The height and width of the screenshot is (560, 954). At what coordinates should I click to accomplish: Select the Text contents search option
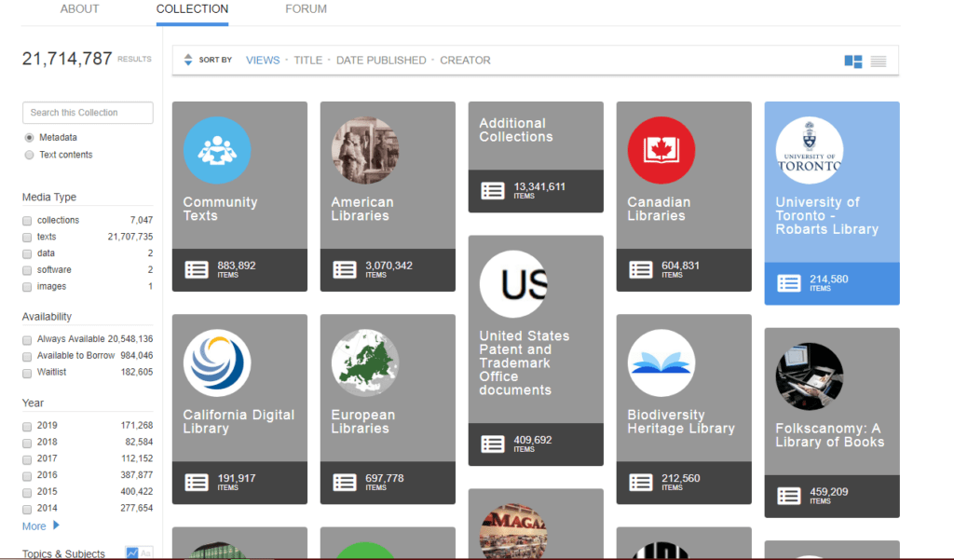click(29, 155)
